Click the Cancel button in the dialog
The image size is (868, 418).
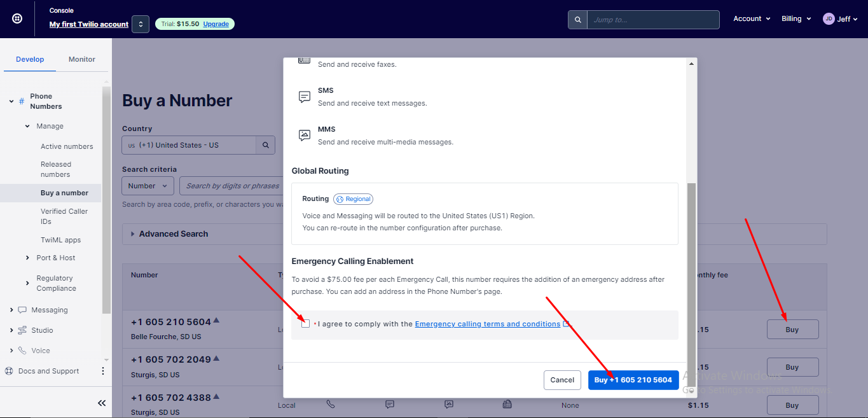(562, 380)
